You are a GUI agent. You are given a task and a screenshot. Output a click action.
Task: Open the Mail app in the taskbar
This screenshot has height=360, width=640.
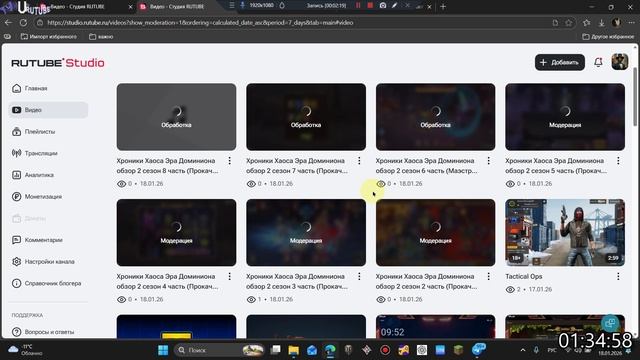[312, 350]
